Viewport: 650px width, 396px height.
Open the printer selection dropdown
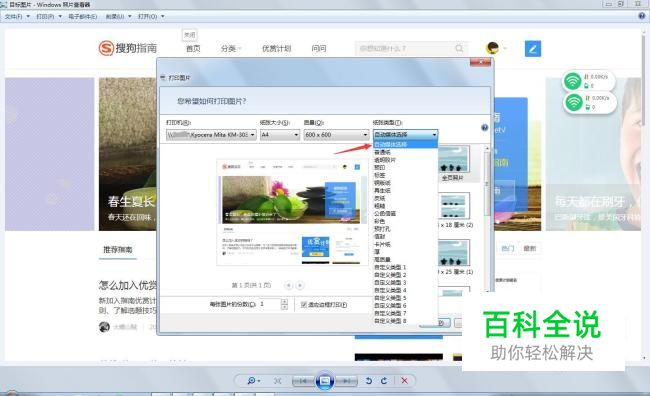211,135
